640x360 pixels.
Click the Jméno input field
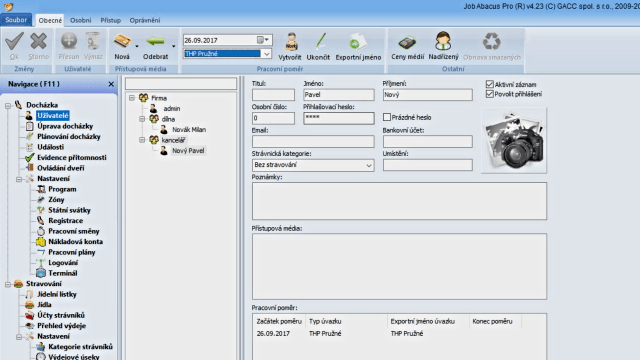[x=338, y=95]
